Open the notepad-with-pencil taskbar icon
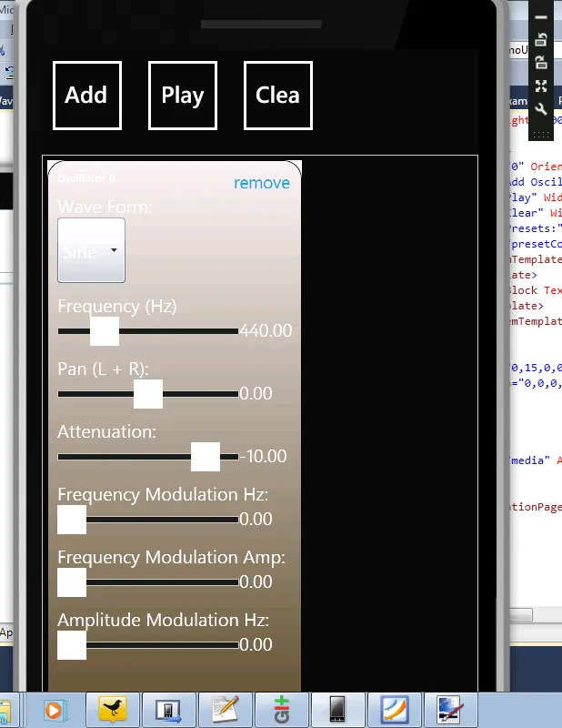Viewport: 562px width, 728px height. point(226,709)
